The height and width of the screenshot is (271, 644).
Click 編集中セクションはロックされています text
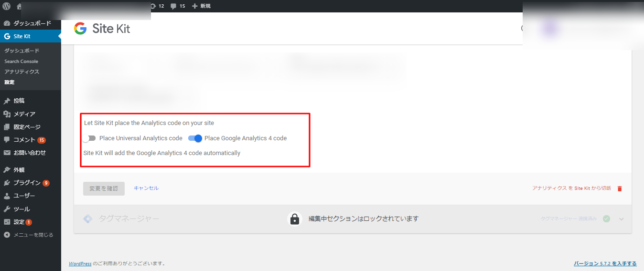[364, 219]
